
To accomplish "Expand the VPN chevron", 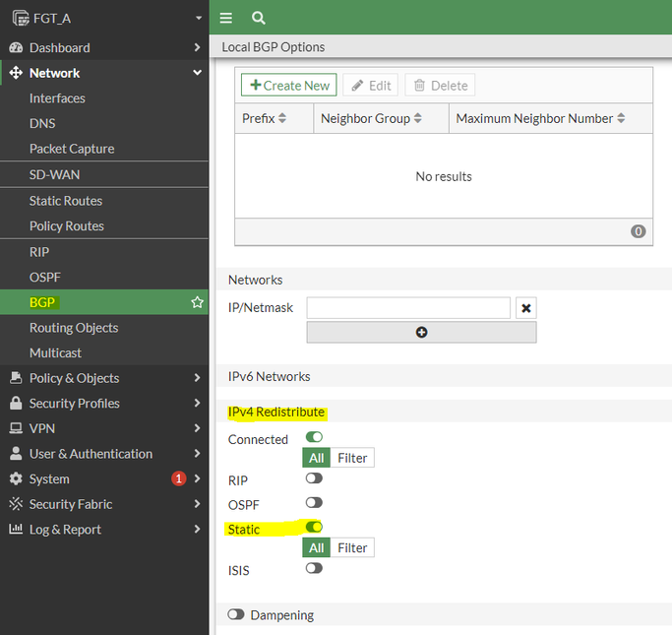I will pos(197,428).
